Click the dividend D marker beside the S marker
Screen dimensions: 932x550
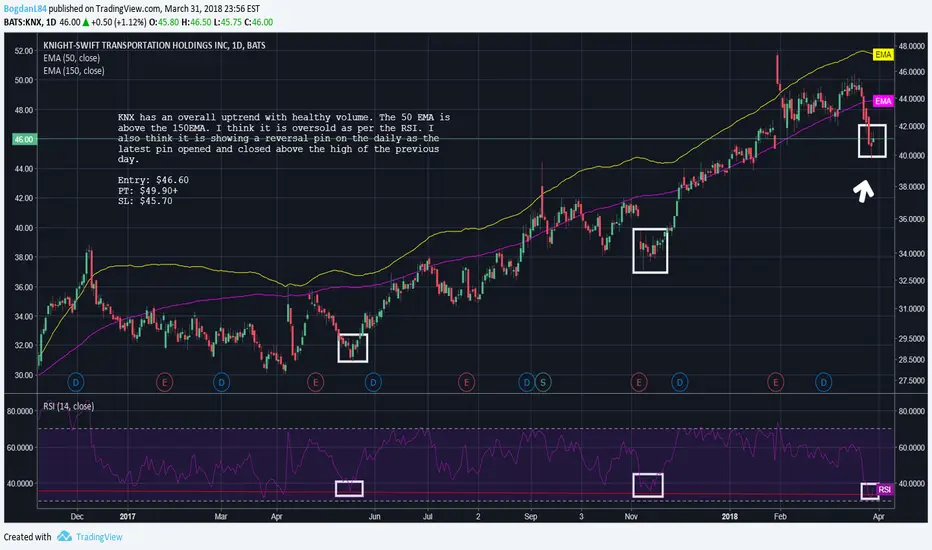[526, 382]
